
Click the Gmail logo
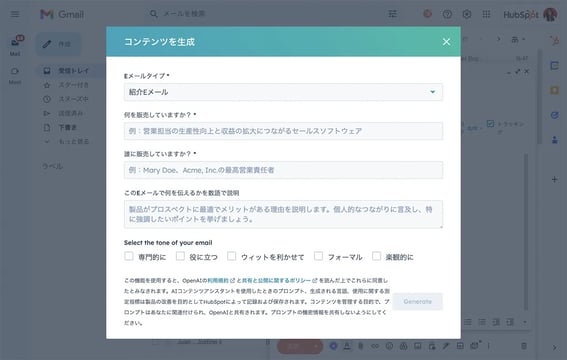pyautogui.click(x=62, y=14)
